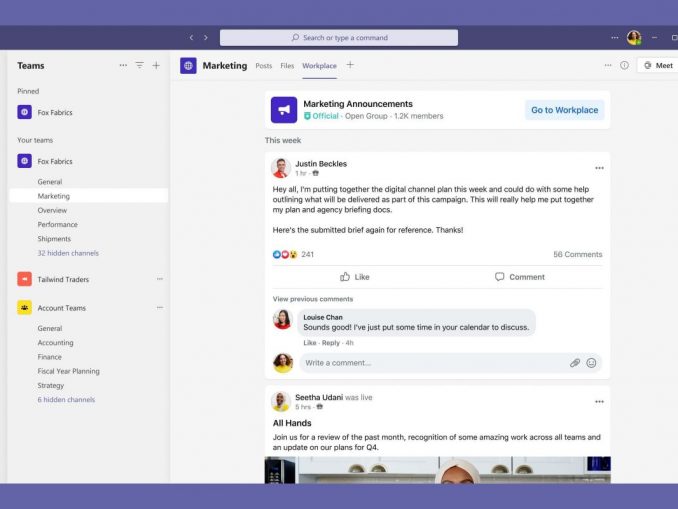Screen dimensions: 678x509
Task: Switch to the Files tab
Action: [x=287, y=66]
